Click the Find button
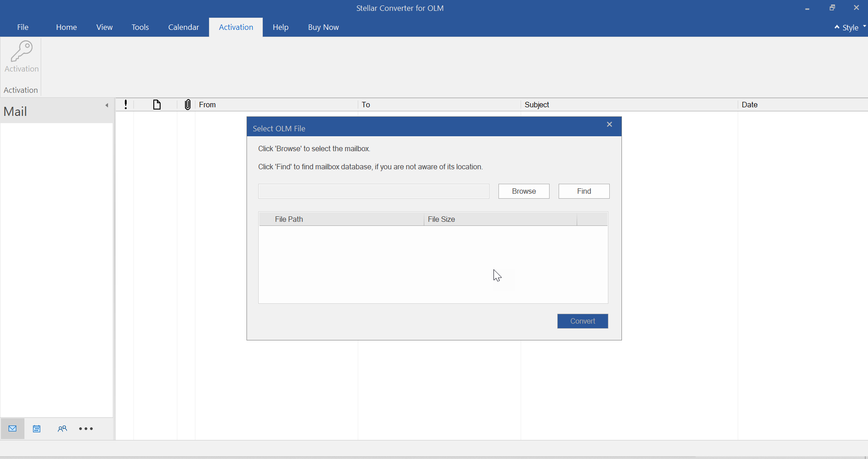 (x=584, y=191)
